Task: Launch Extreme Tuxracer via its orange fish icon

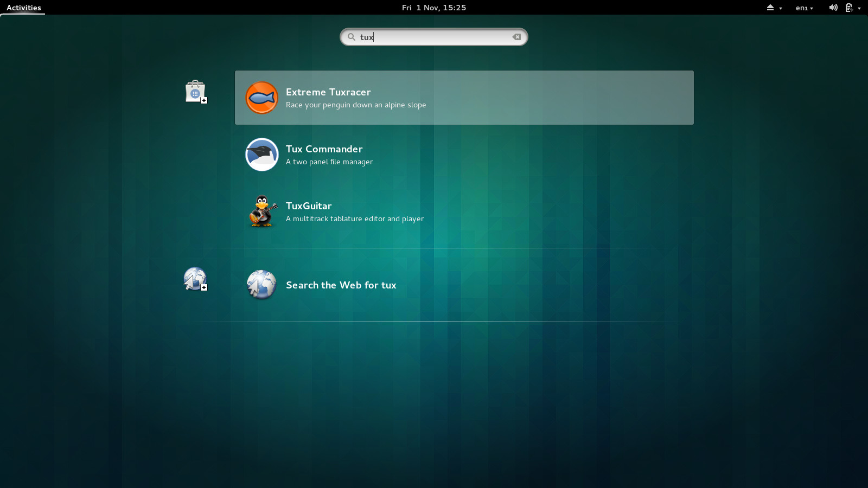Action: 262,98
